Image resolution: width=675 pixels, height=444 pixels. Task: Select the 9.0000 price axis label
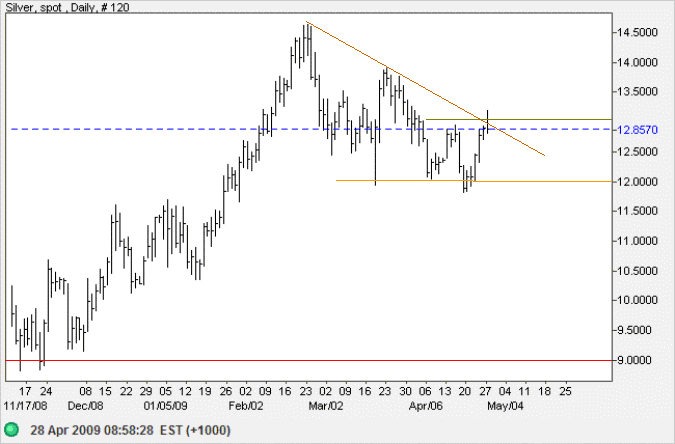click(x=635, y=360)
